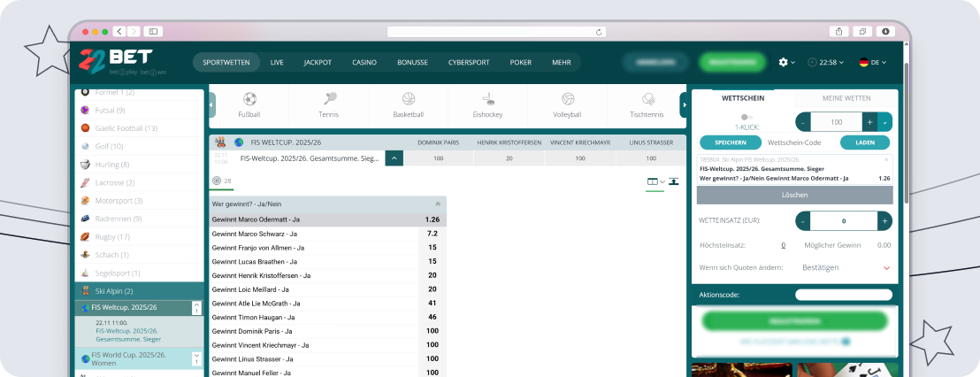Select the Volleyball sport icon

567,99
